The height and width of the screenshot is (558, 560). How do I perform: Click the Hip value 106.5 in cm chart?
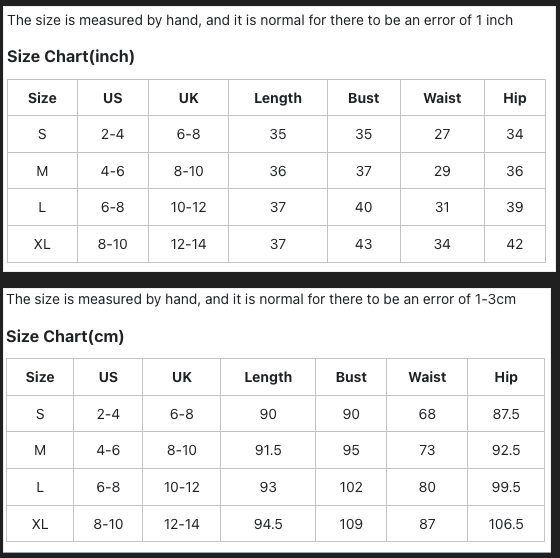pos(506,524)
